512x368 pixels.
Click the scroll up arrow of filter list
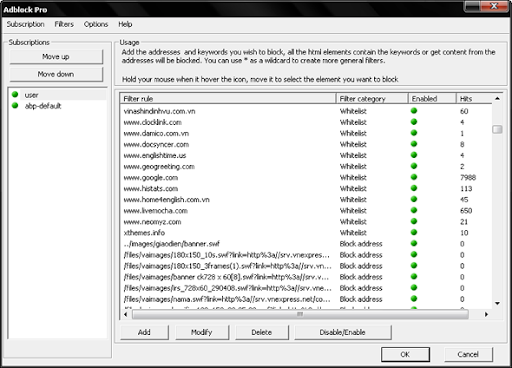pyautogui.click(x=497, y=98)
